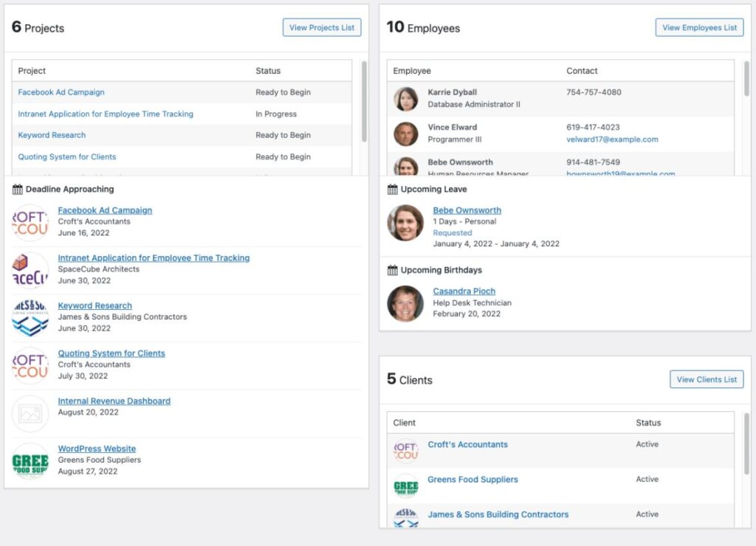Open Karrie Dyball's profile photo

pos(406,99)
